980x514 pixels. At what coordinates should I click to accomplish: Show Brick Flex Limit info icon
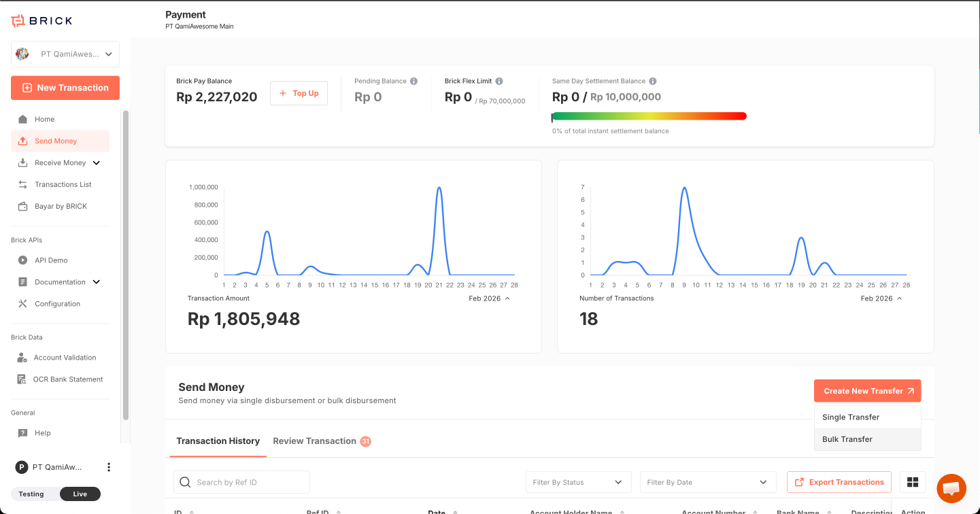tap(499, 81)
